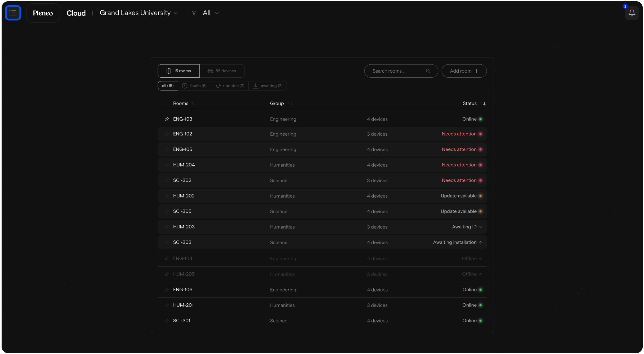This screenshot has width=644, height=354.
Task: Open the All filter dropdown
Action: pyautogui.click(x=211, y=13)
